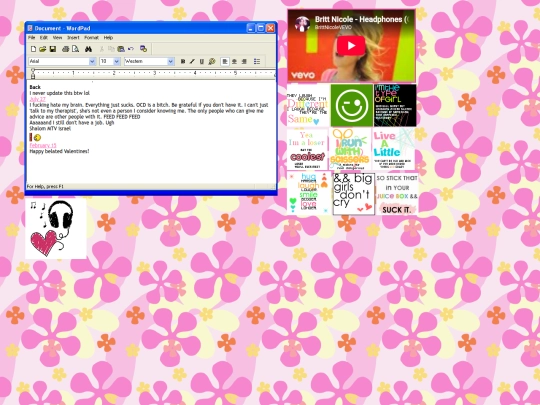This screenshot has width=540, height=405.
Task: Open the Insert menu
Action: [73, 38]
